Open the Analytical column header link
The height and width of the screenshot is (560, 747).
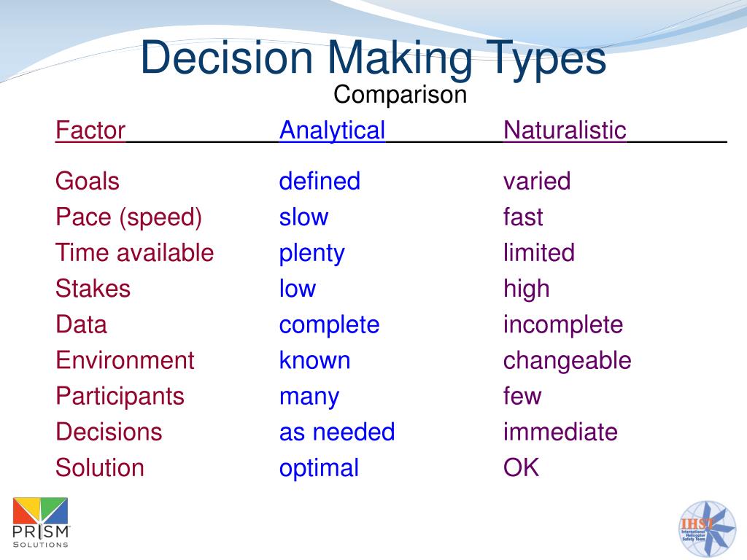pyautogui.click(x=332, y=130)
